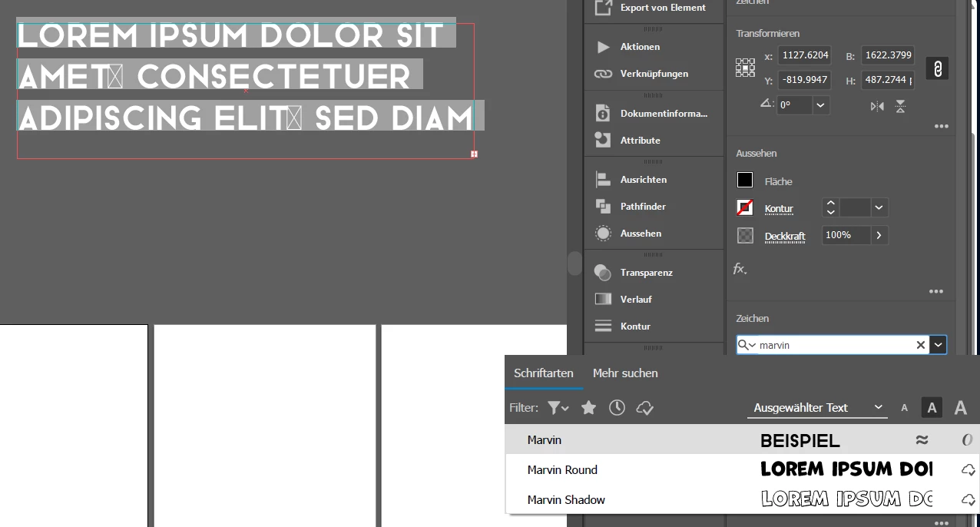
Task: Click the Kontur stroke weight value field
Action: [854, 207]
